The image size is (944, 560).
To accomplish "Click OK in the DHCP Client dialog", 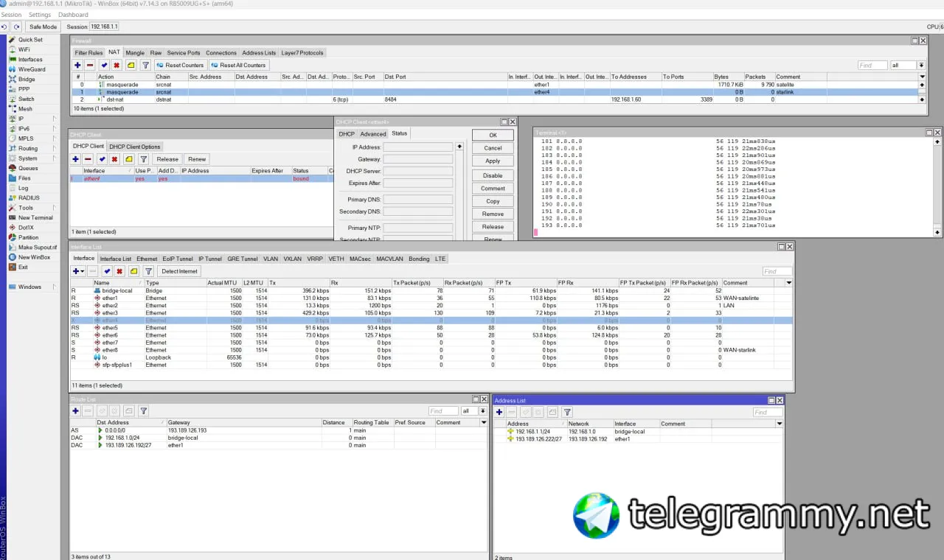I will (493, 135).
